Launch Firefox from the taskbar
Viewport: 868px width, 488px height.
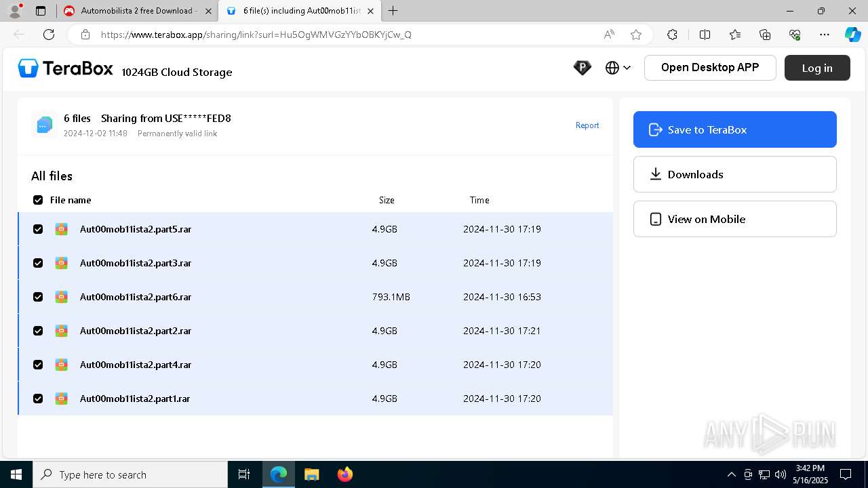point(344,474)
